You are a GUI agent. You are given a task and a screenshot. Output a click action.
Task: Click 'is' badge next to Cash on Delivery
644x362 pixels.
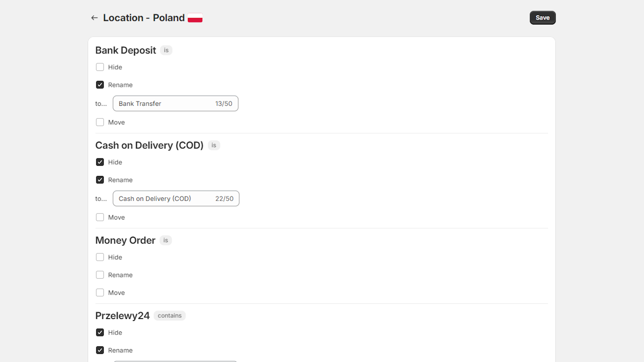tap(214, 145)
